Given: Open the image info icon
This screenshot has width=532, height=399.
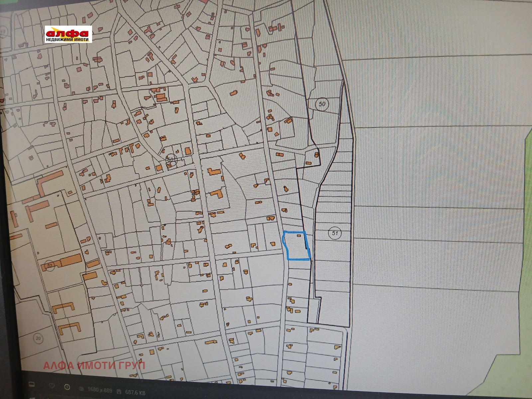Looking at the screenshot, I should coord(67,387).
